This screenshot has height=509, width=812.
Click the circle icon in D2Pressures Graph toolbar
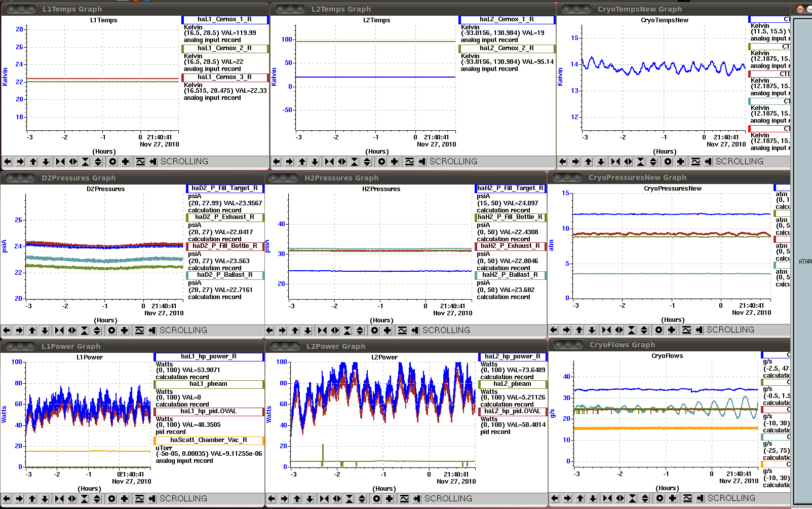112,331
